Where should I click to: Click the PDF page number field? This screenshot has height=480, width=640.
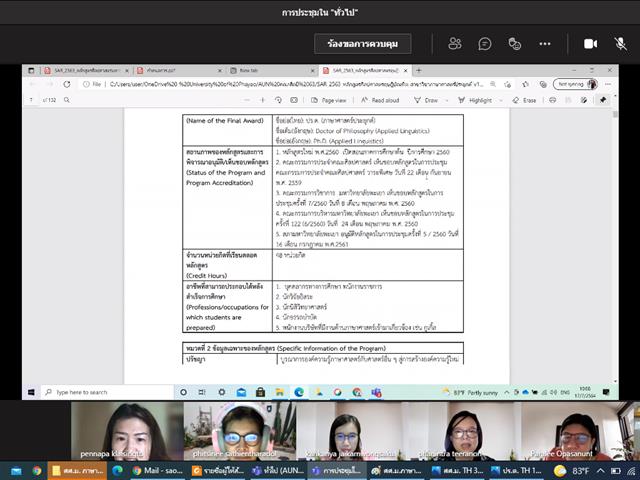coord(31,100)
